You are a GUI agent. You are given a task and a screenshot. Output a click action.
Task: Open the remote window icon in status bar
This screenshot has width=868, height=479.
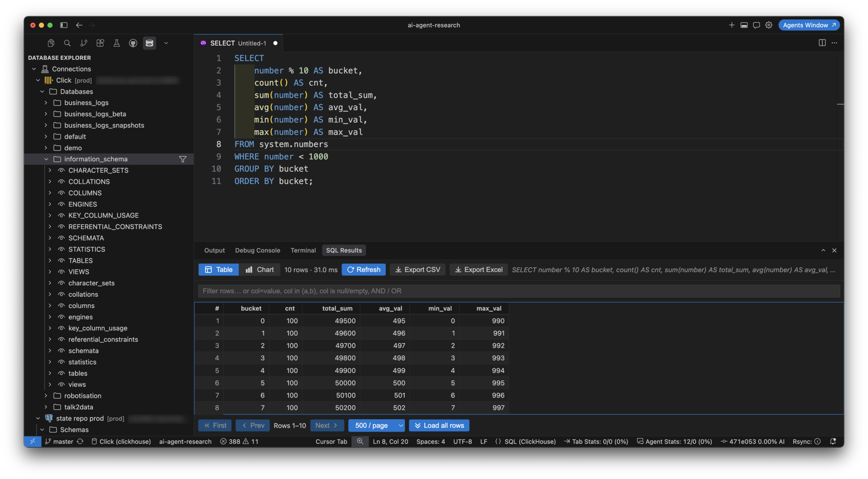click(x=32, y=441)
